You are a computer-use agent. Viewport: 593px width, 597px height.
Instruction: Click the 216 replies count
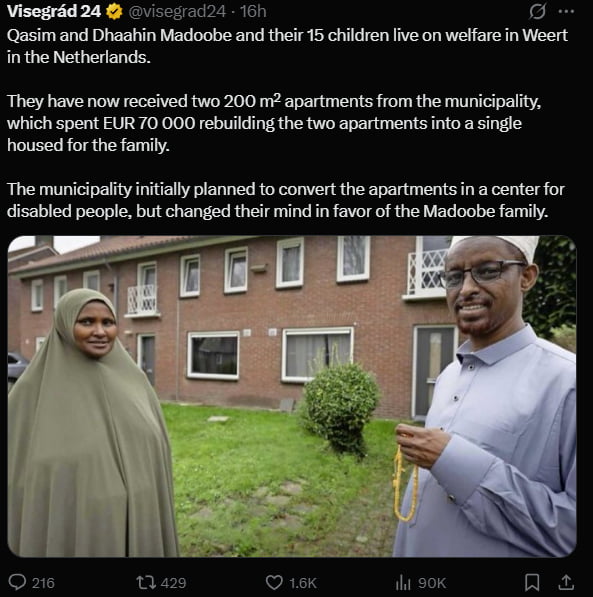point(43,583)
